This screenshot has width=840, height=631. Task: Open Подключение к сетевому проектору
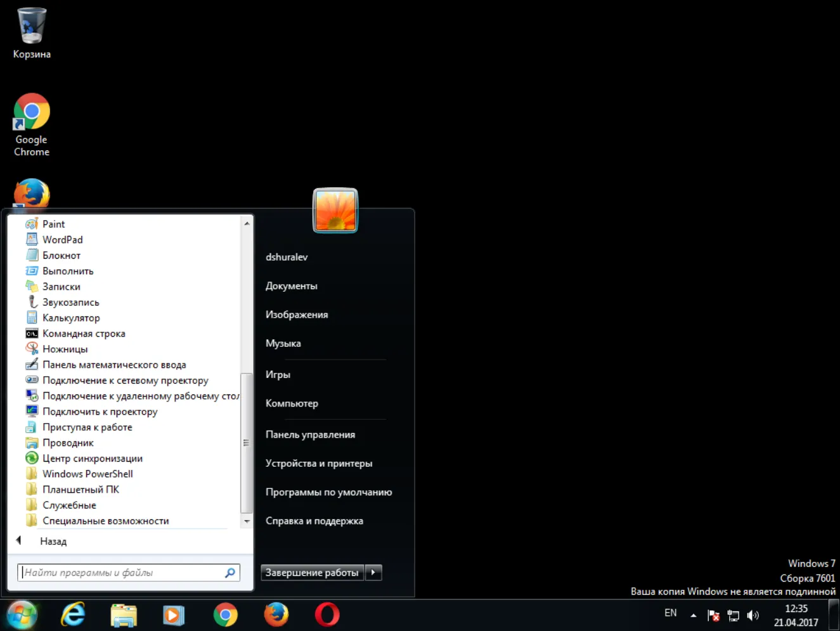tap(117, 381)
